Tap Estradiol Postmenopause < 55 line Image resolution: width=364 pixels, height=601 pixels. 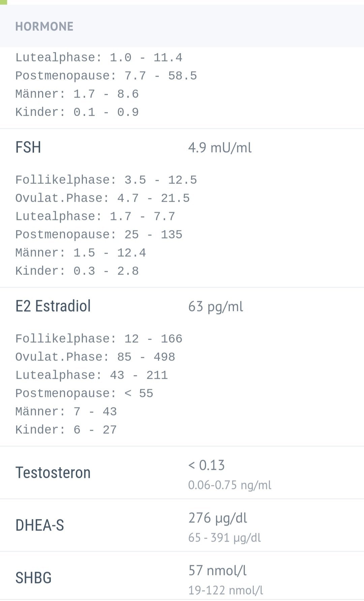pos(84,393)
